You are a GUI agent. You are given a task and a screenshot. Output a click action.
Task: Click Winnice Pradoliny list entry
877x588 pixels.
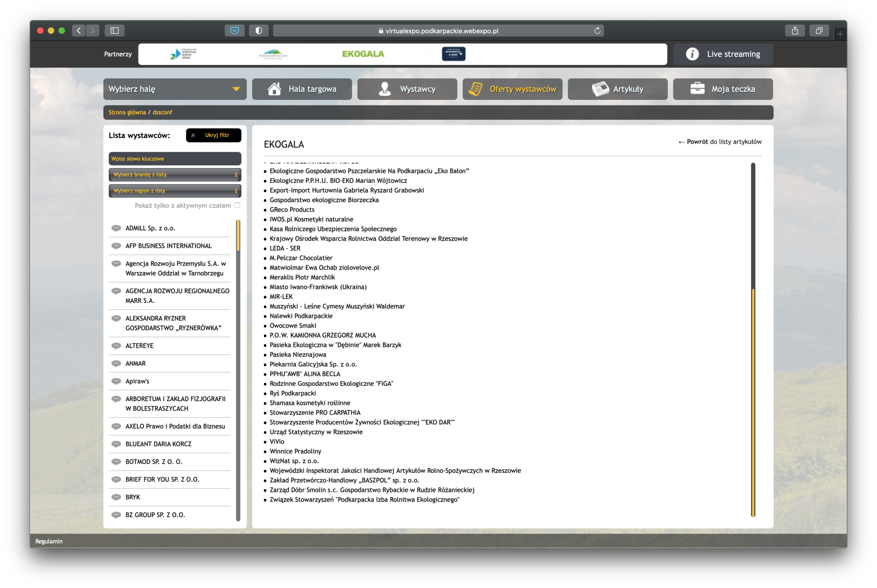pos(296,451)
